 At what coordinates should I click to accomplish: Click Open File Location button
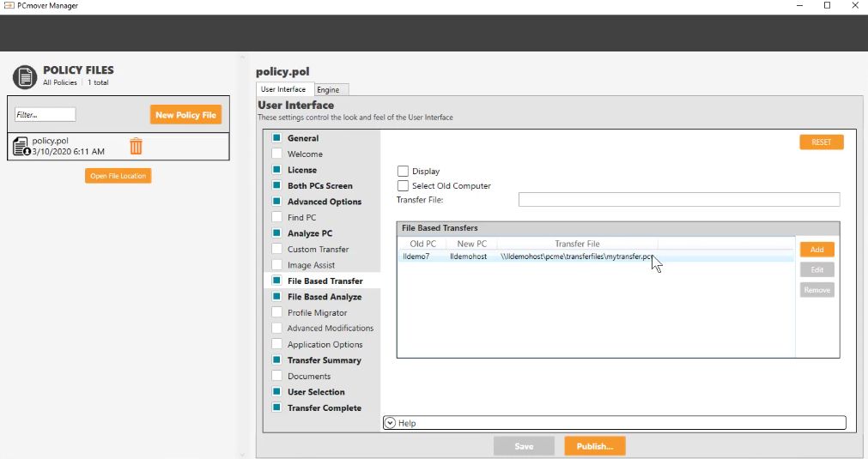coord(118,176)
